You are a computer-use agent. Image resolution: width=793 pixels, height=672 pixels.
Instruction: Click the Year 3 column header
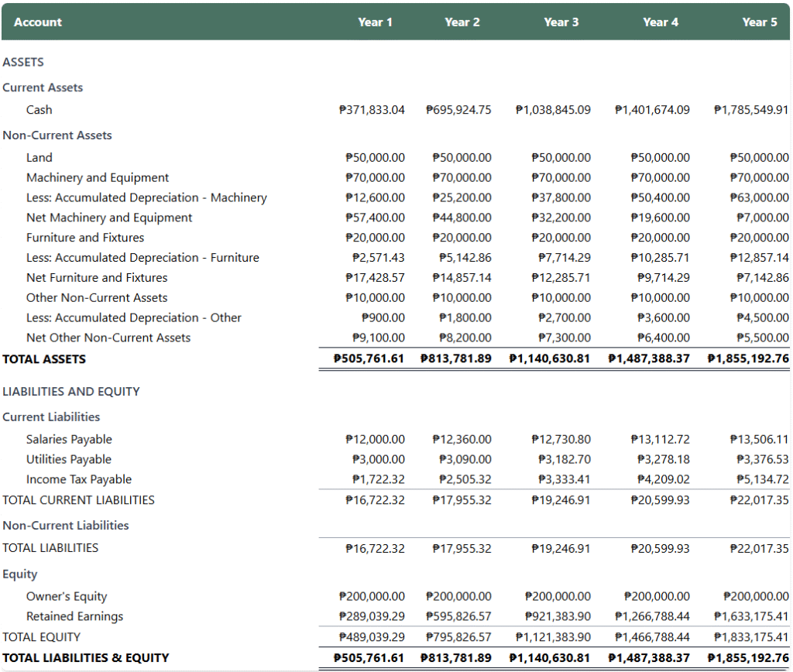[561, 22]
